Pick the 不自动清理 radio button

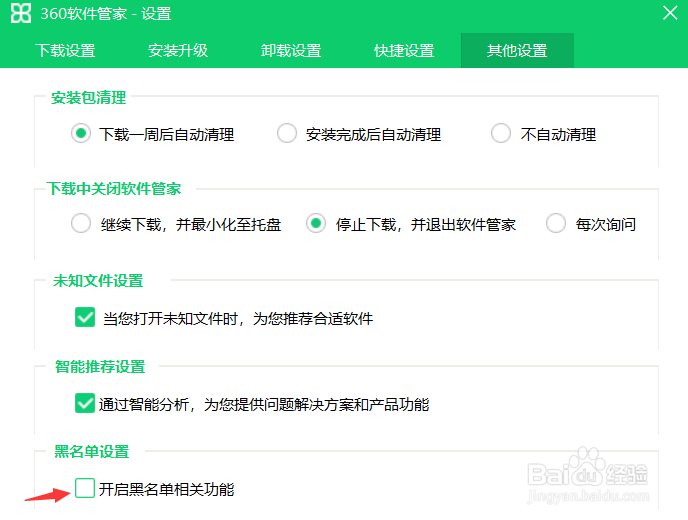tap(501, 133)
